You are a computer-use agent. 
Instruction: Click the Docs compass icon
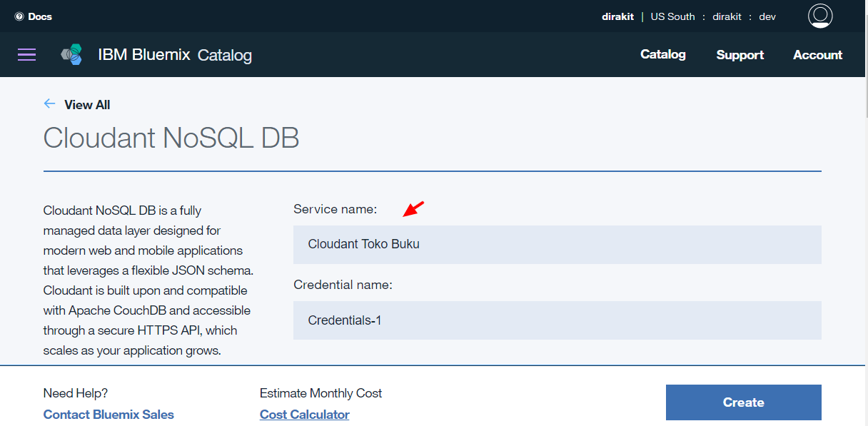click(19, 16)
